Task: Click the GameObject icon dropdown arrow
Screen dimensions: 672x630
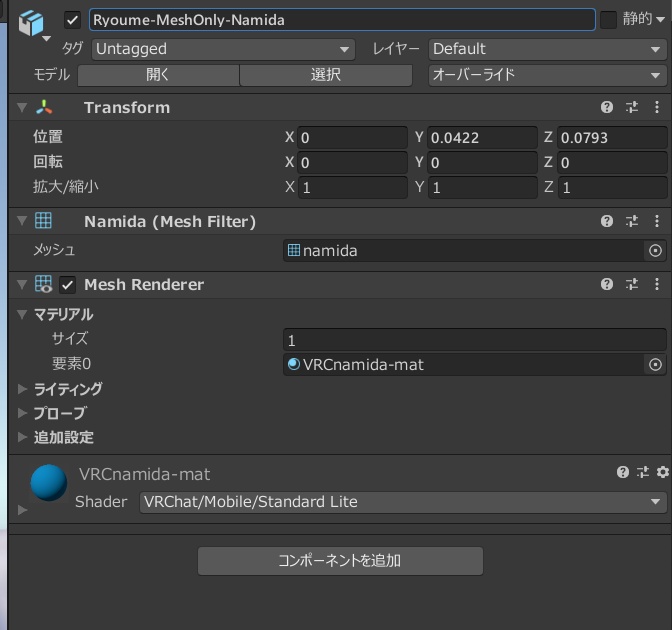Action: pos(47,39)
